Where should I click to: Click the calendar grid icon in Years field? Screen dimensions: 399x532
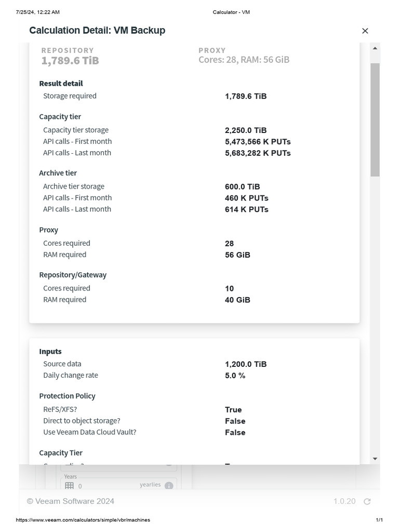[70, 486]
